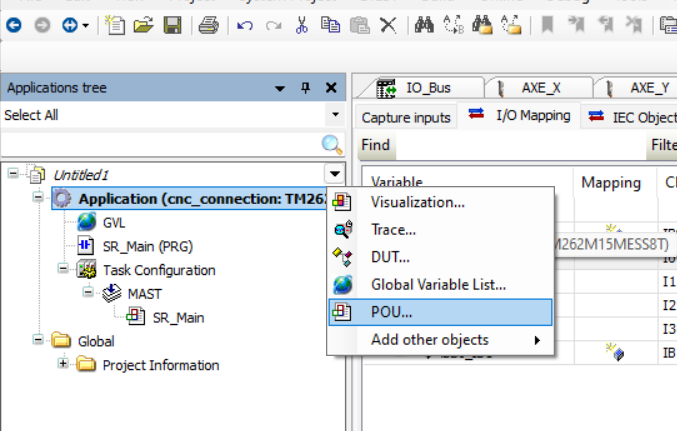Click the Cut scissors icon
The height and width of the screenshot is (431, 677).
(x=301, y=25)
